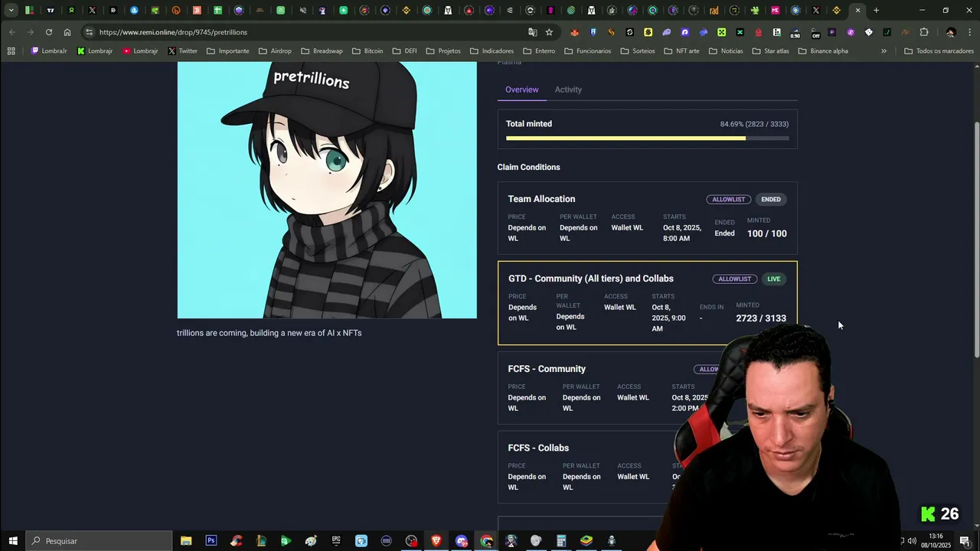Show hidden bookmarks via the double-chevron

click(884, 51)
